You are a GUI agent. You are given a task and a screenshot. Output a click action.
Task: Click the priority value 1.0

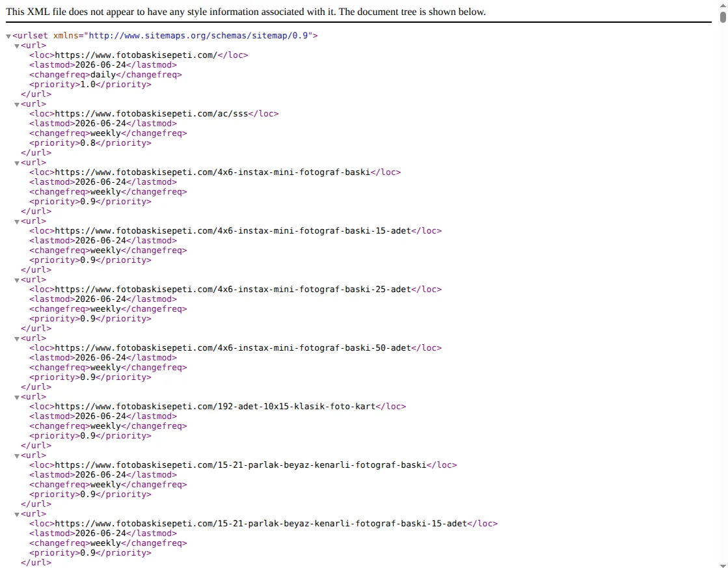pos(88,84)
